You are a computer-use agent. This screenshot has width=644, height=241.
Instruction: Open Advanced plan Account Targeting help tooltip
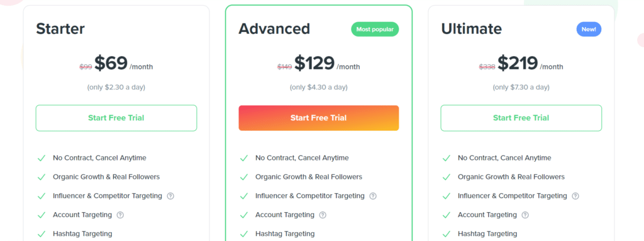(x=323, y=215)
